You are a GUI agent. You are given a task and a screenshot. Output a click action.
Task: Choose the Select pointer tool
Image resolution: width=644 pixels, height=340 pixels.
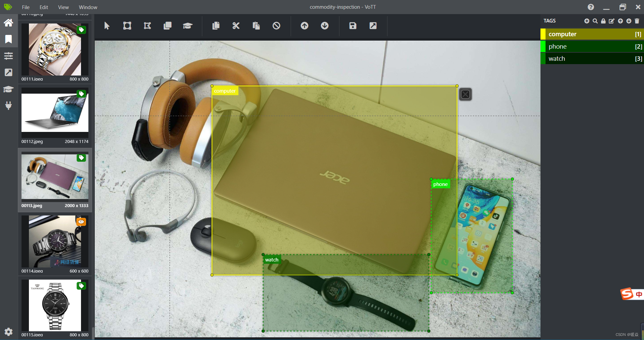[x=107, y=26]
